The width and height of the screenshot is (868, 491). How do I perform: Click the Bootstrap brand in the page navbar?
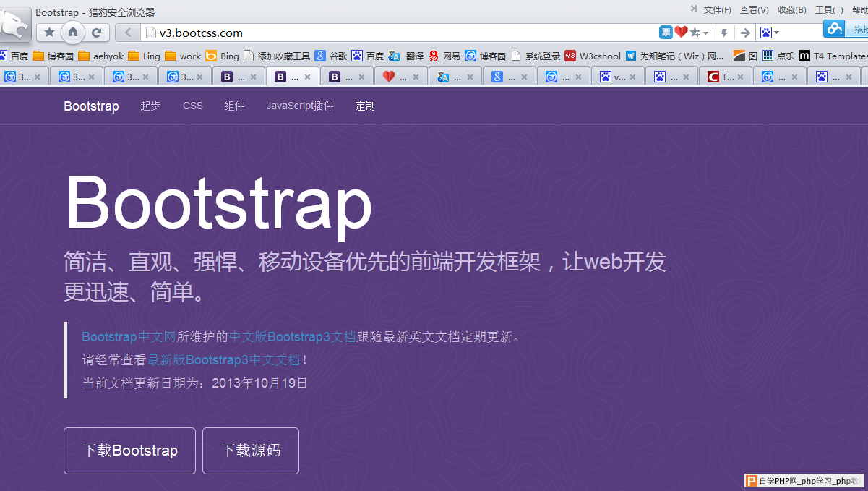[x=91, y=106]
